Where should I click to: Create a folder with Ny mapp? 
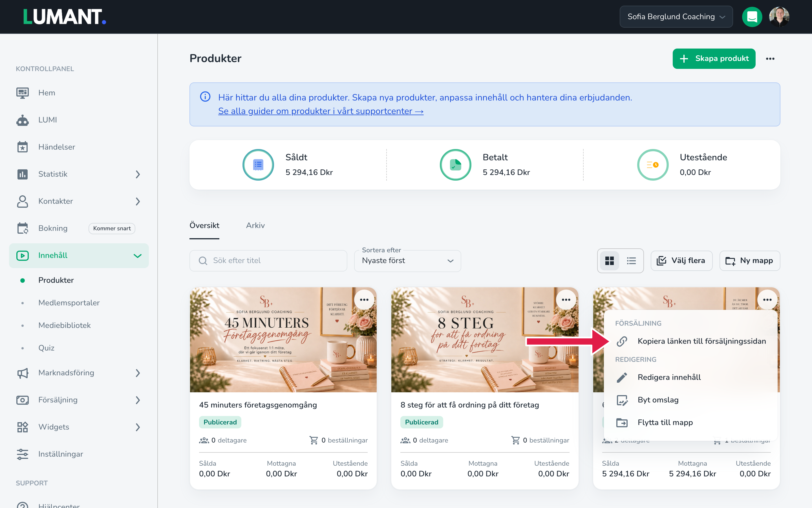coord(750,261)
